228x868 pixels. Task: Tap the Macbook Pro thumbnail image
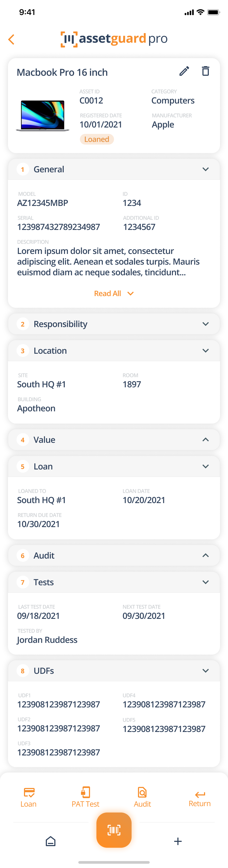[x=43, y=116]
